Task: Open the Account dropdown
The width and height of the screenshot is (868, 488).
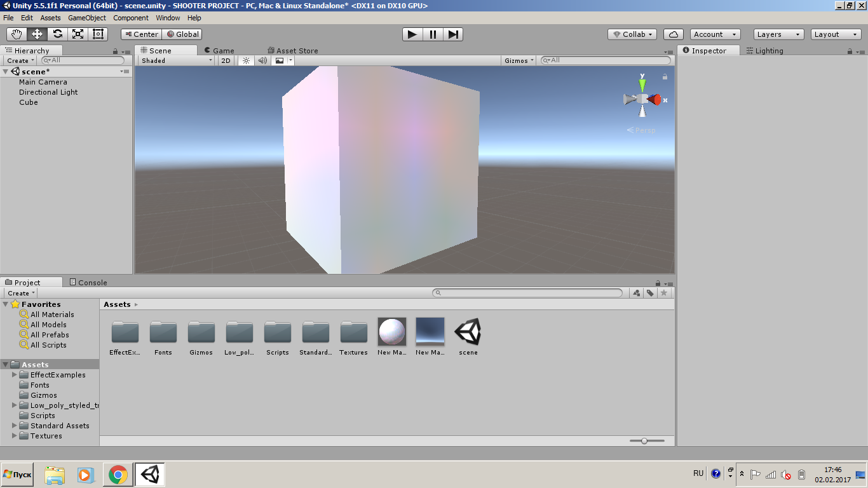Action: [715, 34]
